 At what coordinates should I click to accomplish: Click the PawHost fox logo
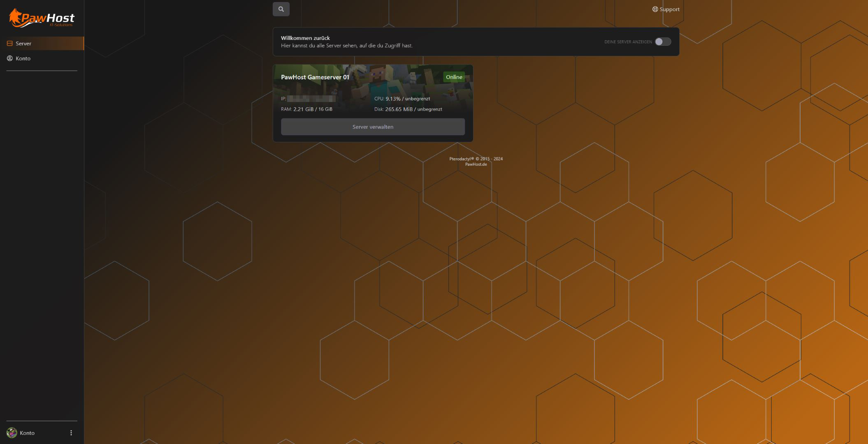point(41,18)
